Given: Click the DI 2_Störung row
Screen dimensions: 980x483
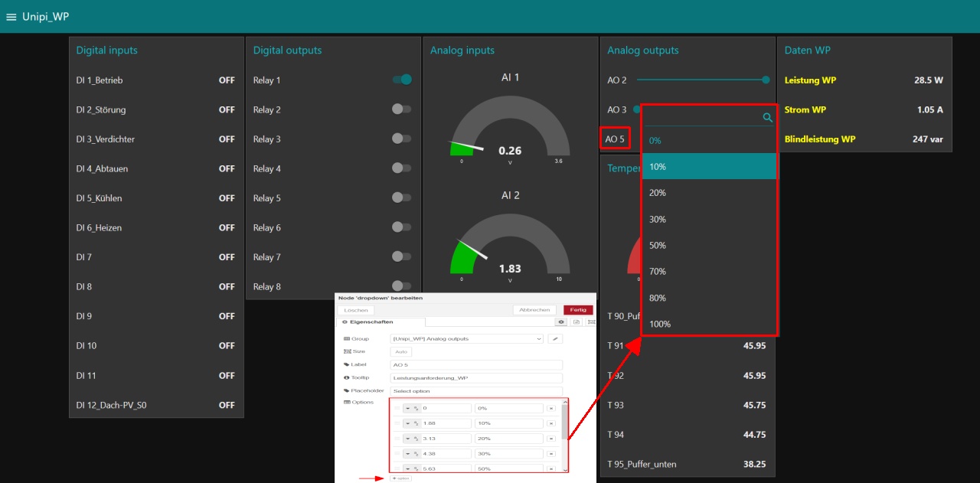Looking at the screenshot, I should click(156, 109).
